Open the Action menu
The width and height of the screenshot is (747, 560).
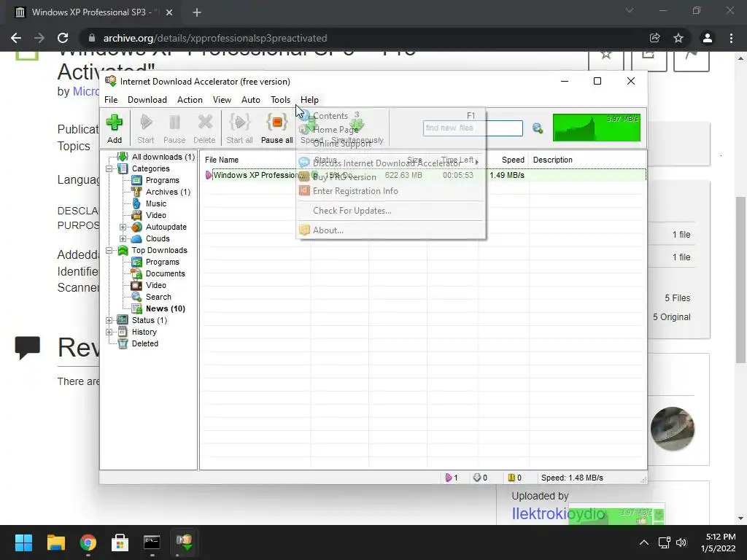coord(190,99)
